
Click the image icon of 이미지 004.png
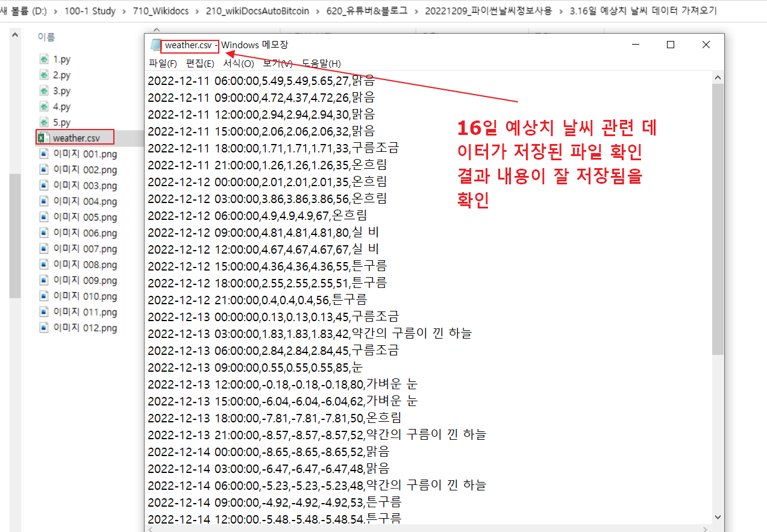[44, 201]
